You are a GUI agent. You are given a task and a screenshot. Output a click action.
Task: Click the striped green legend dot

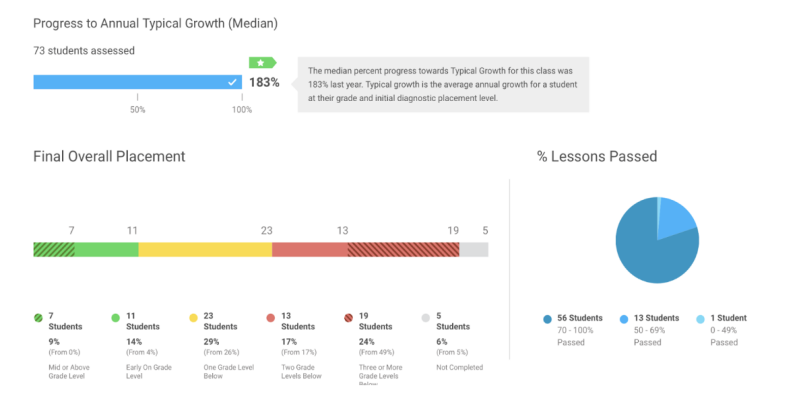pyautogui.click(x=38, y=318)
